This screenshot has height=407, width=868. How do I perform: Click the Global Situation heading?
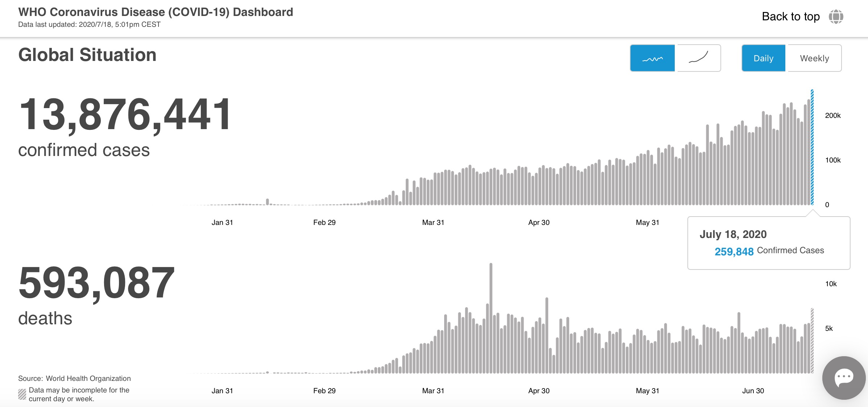pyautogui.click(x=87, y=55)
